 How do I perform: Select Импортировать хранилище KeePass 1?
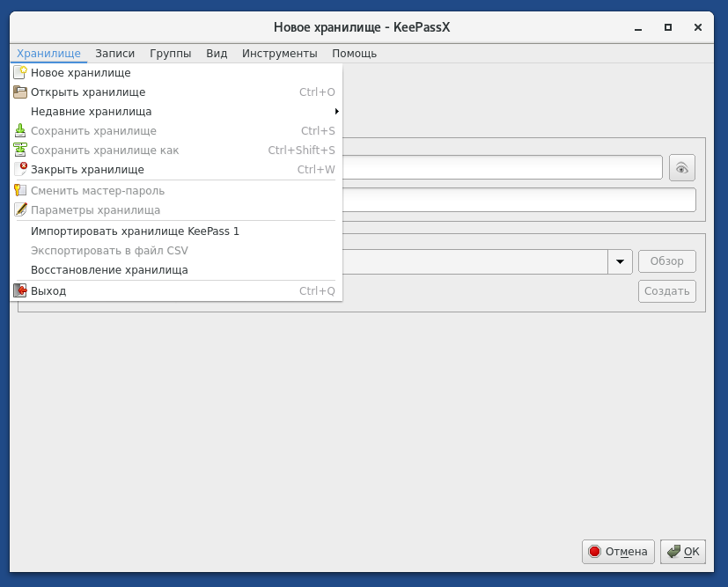tap(135, 231)
